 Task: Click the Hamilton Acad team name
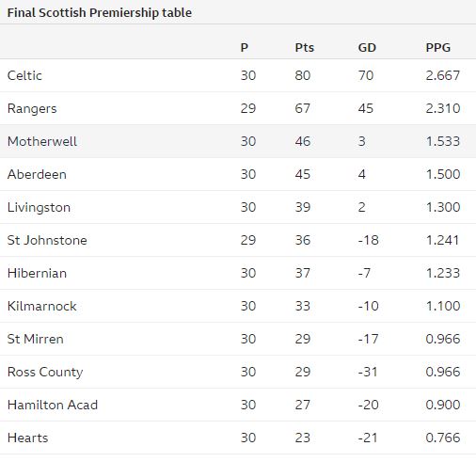coord(53,405)
